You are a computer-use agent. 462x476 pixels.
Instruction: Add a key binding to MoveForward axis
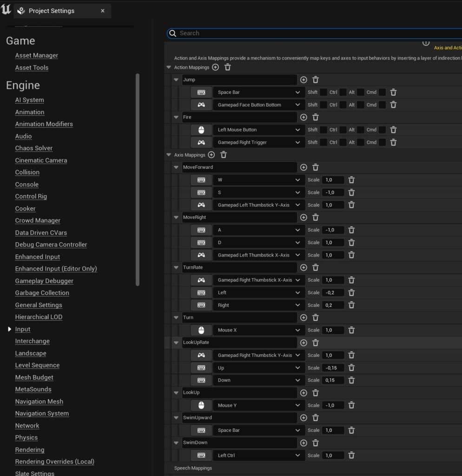click(x=304, y=167)
